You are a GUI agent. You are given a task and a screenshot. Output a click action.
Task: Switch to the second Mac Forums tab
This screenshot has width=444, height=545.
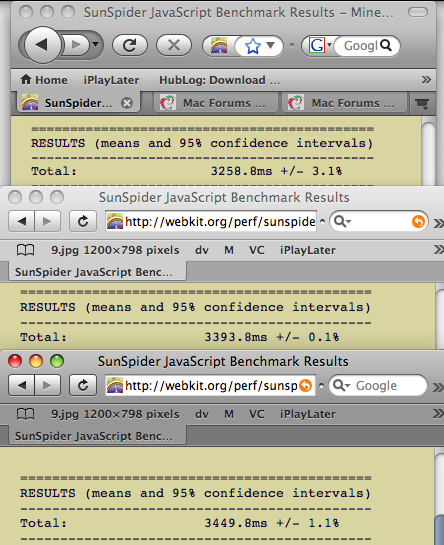[344, 103]
